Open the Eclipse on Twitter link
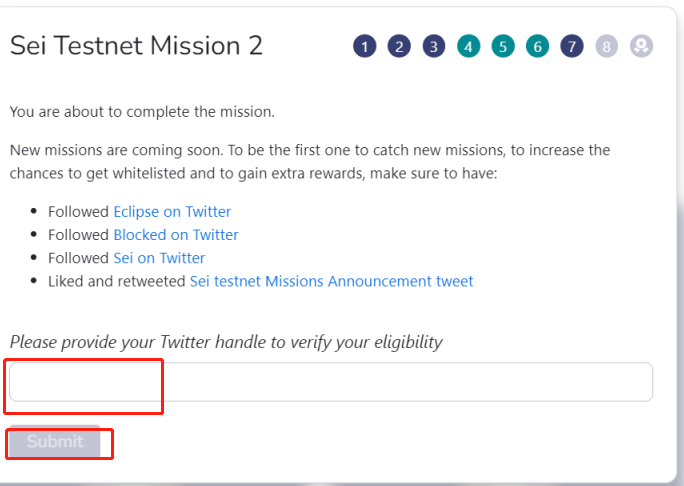Viewport: 684px width, 486px height. (172, 212)
